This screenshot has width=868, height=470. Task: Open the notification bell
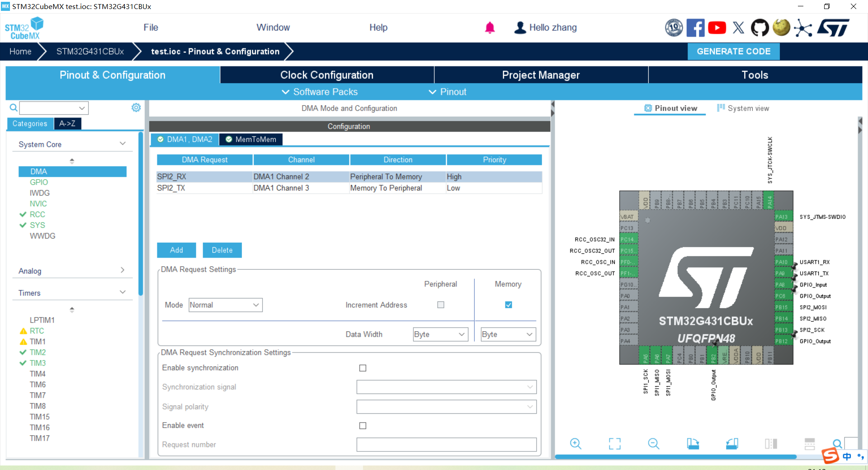[x=490, y=28]
